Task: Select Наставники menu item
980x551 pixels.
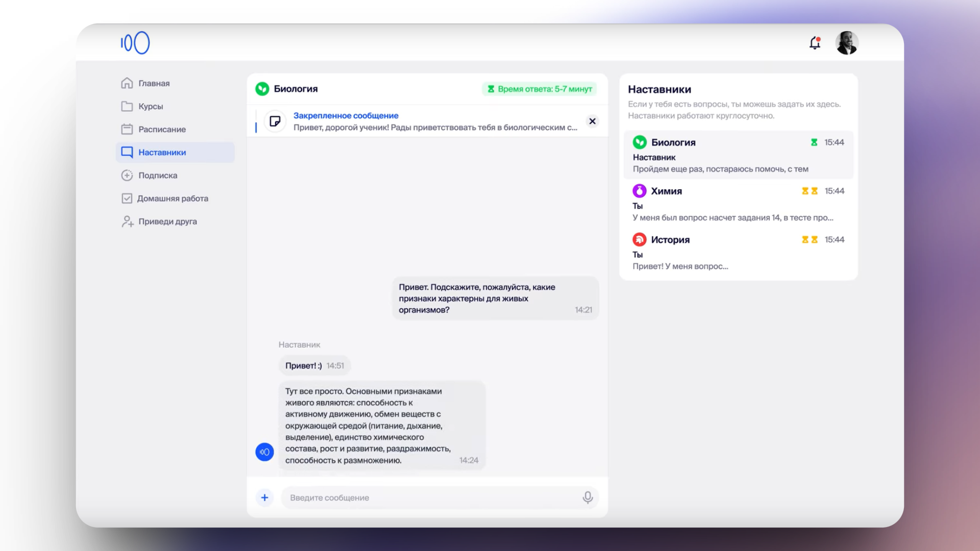Action: pos(175,152)
